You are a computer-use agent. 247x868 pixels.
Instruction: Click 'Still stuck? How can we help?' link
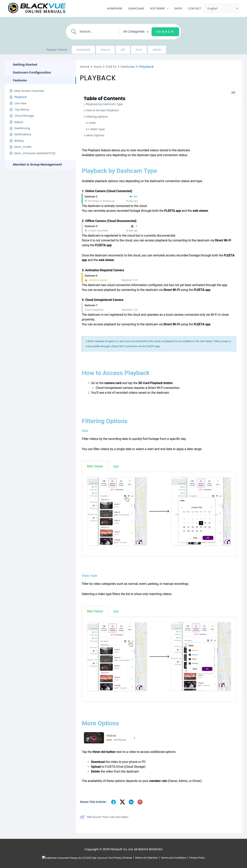coord(107,817)
